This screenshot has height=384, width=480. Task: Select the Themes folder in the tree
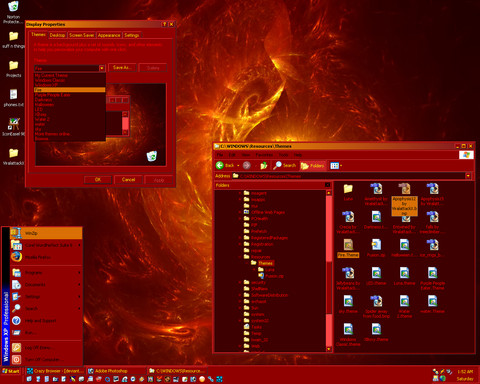265,263
